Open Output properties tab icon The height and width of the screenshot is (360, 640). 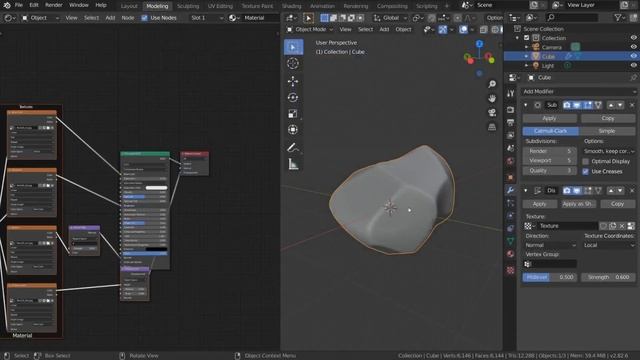click(510, 122)
